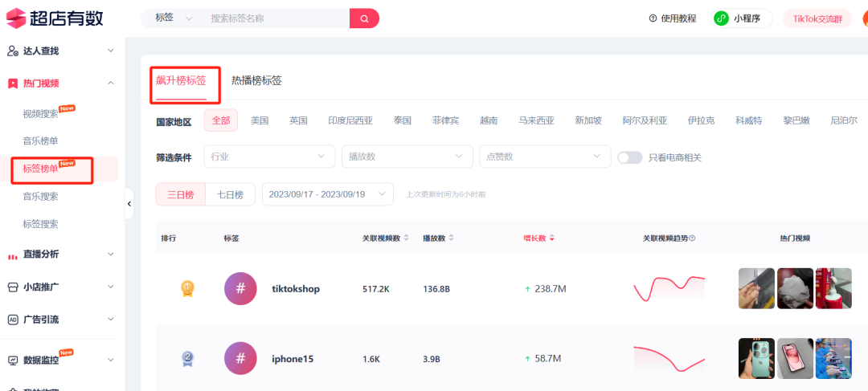Filter by 科威特 region
The width and height of the screenshot is (868, 391).
[x=749, y=120]
